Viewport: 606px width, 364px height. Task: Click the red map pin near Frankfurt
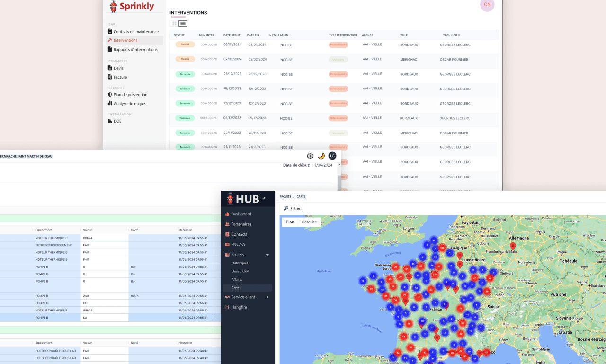coord(513,246)
